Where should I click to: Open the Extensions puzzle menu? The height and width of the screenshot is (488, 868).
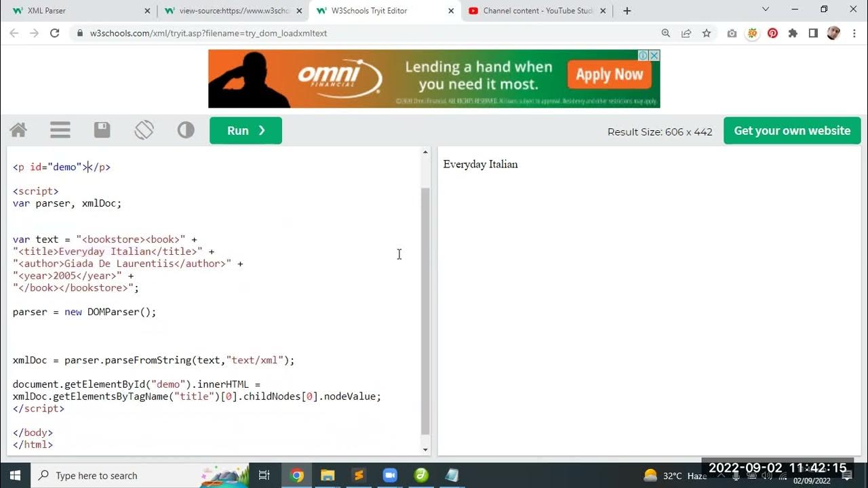793,33
